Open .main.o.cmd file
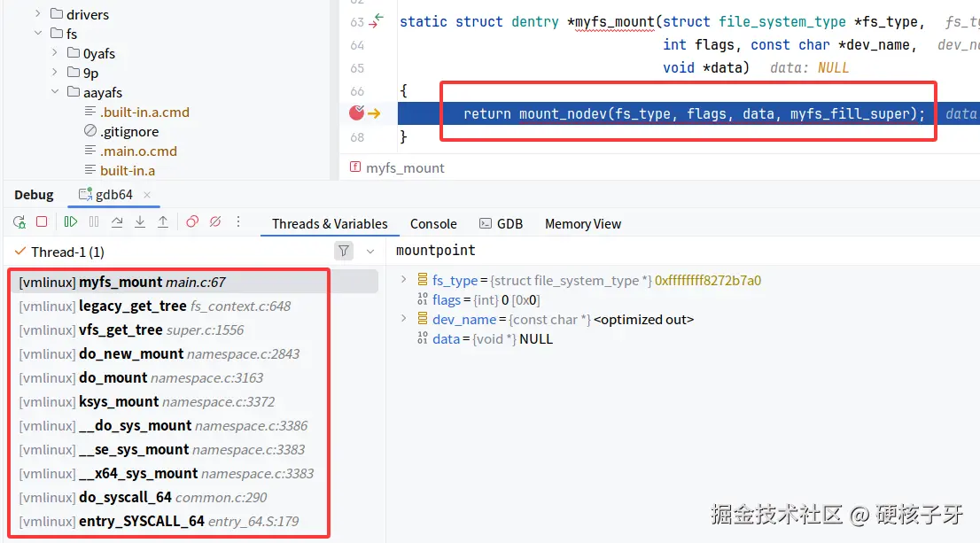 (x=138, y=151)
